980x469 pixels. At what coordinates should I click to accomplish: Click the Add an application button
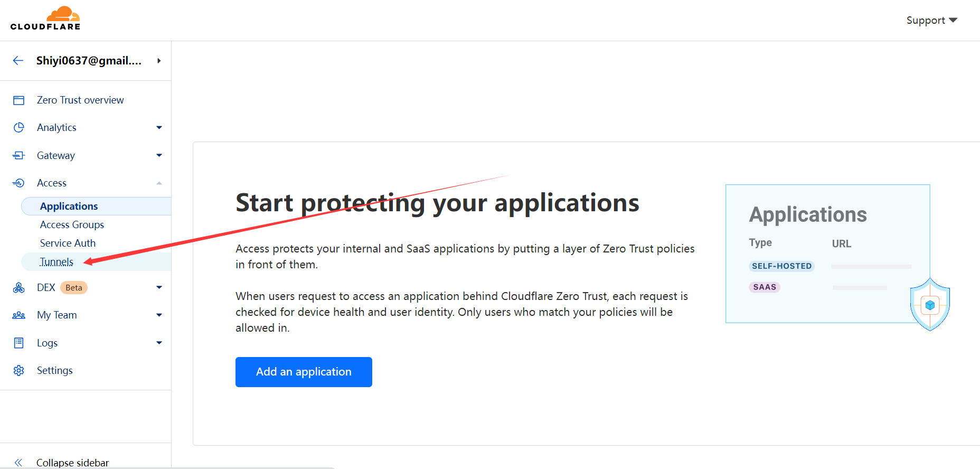[304, 372]
